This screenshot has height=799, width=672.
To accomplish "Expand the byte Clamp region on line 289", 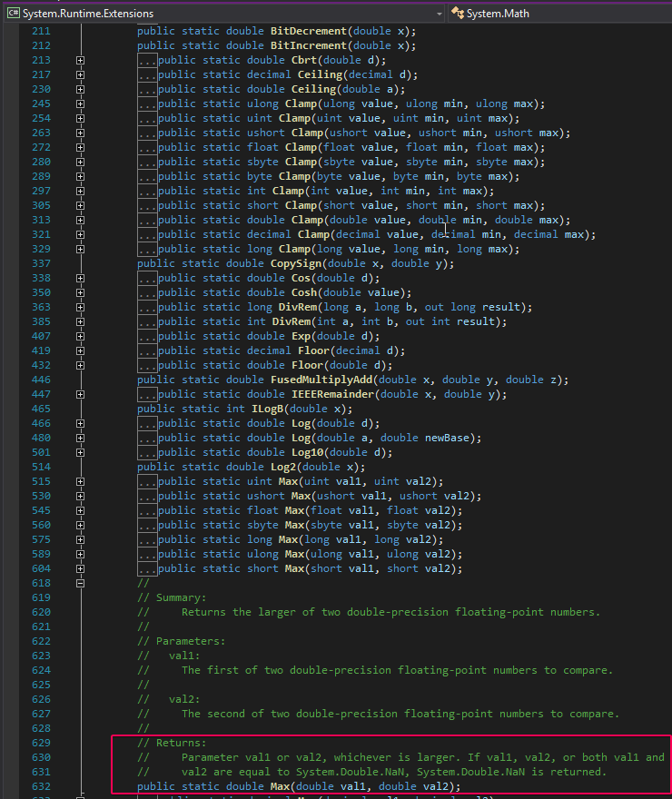I will tap(80, 176).
